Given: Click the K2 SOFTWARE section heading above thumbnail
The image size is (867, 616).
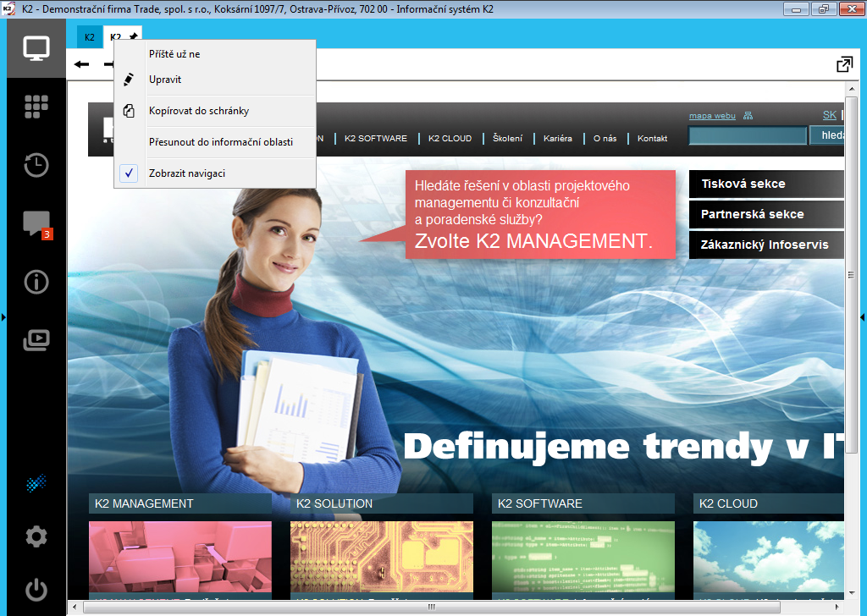Looking at the screenshot, I should click(583, 503).
